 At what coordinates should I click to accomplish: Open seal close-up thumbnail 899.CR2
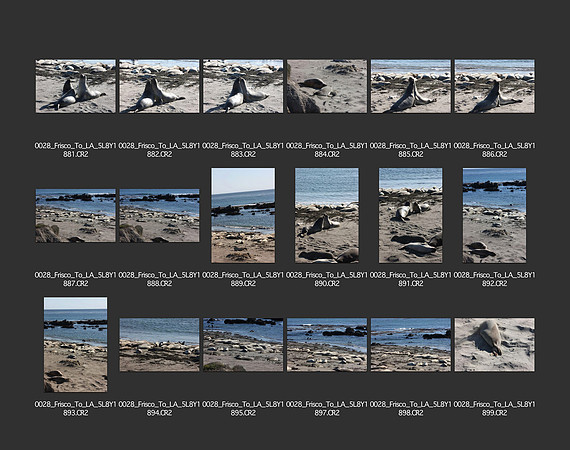coord(494,345)
